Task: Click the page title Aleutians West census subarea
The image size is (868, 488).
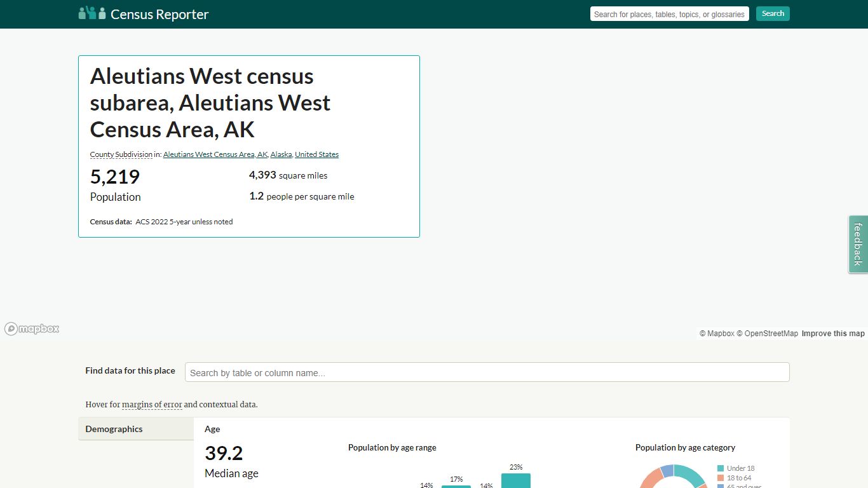Action: pos(210,102)
